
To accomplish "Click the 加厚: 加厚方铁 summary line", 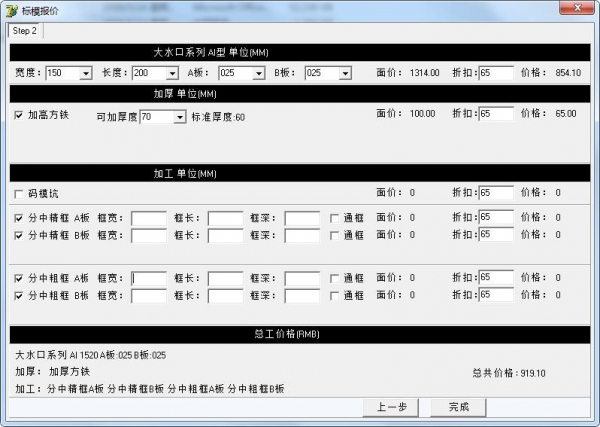I will tap(53, 372).
